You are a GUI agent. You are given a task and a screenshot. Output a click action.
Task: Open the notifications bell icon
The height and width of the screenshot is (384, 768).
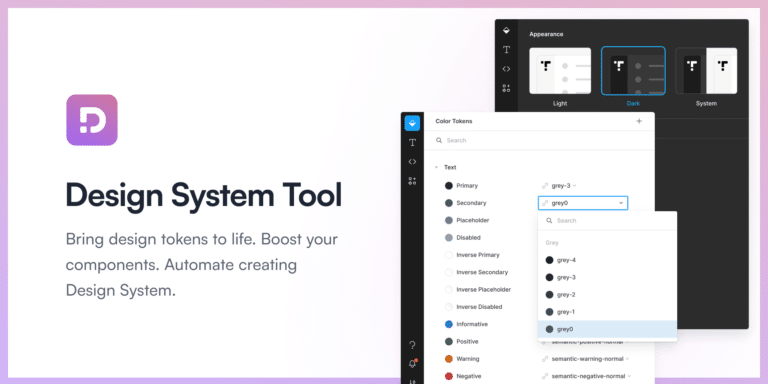click(412, 363)
